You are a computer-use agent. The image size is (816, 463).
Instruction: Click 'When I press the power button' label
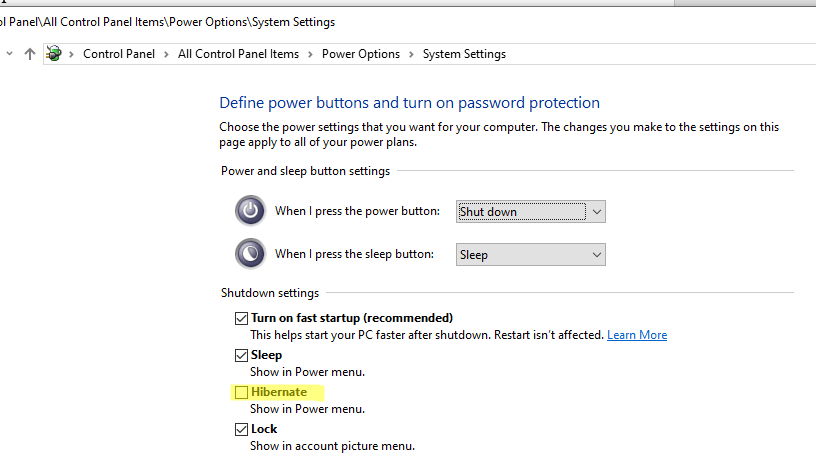tap(357, 211)
